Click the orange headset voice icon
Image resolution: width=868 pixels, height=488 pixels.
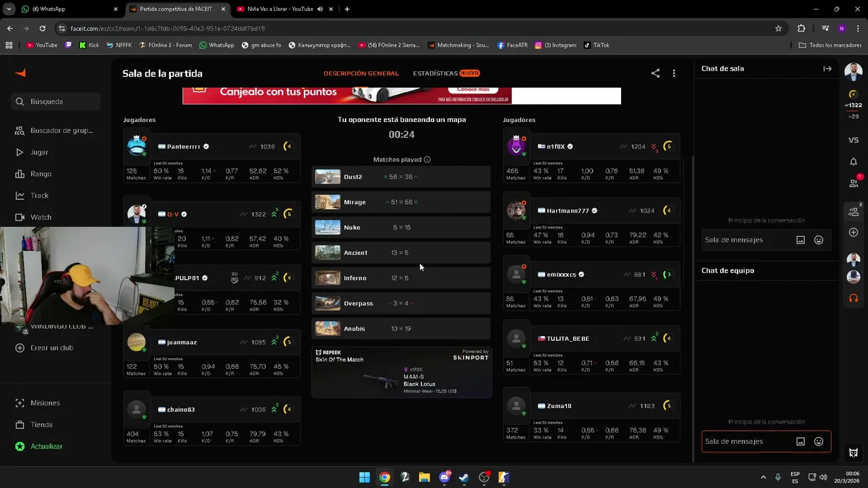(853, 298)
